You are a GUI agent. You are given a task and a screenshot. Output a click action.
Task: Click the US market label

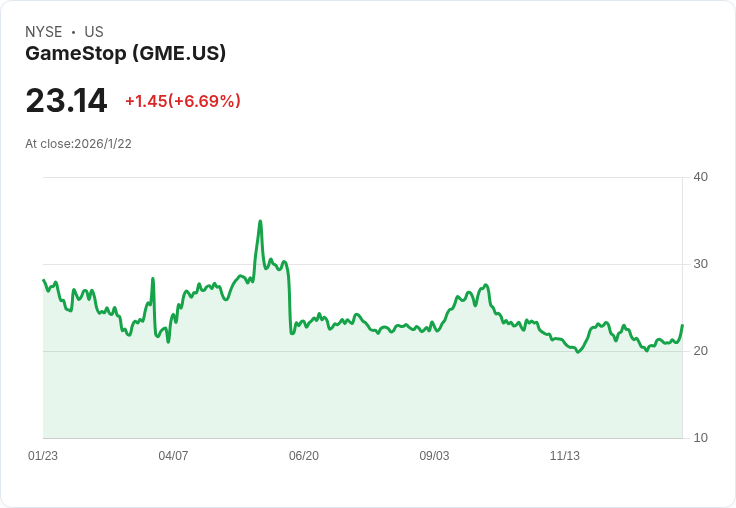94,32
